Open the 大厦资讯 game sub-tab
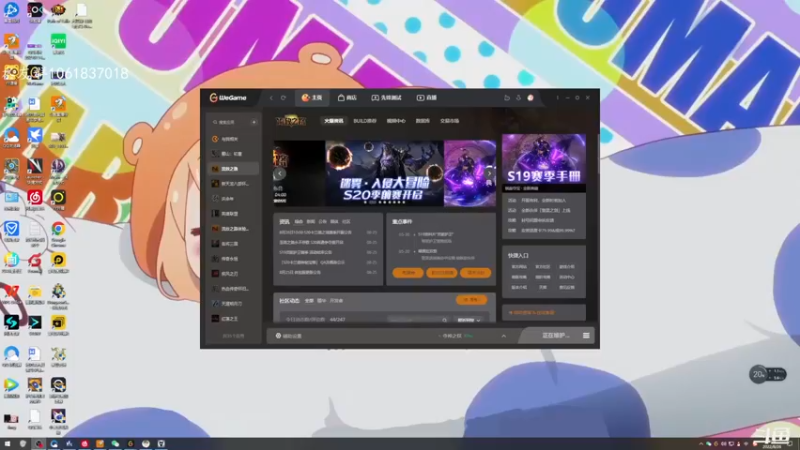Viewport: 800px width, 450px height. (x=334, y=121)
